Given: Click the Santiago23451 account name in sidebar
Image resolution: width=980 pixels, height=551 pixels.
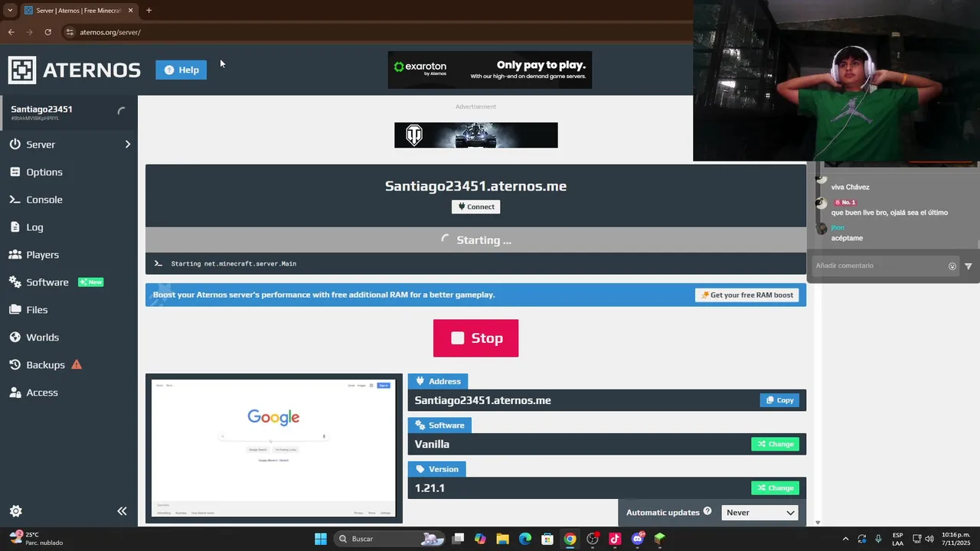Looking at the screenshot, I should [x=41, y=109].
